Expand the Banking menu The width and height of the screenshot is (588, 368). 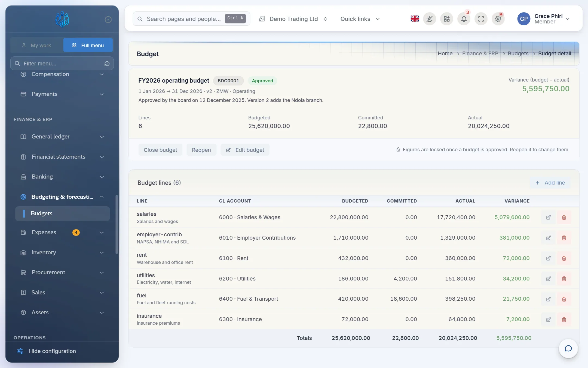62,177
